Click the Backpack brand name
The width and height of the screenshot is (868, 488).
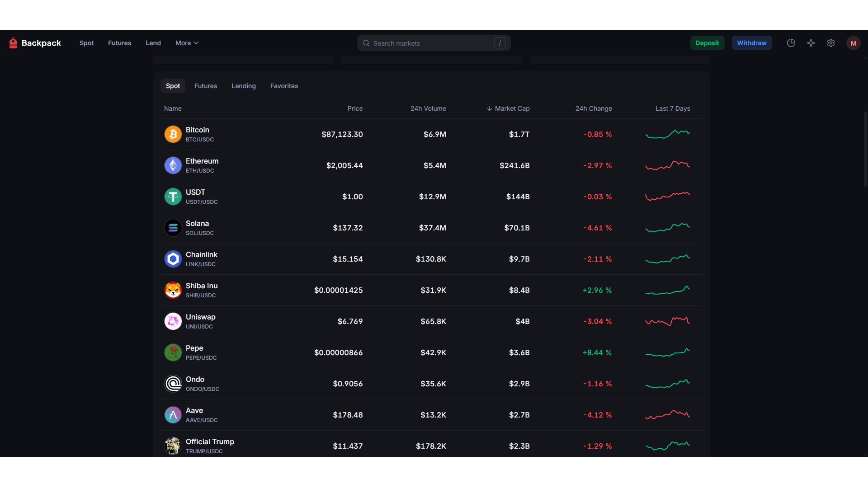click(41, 43)
